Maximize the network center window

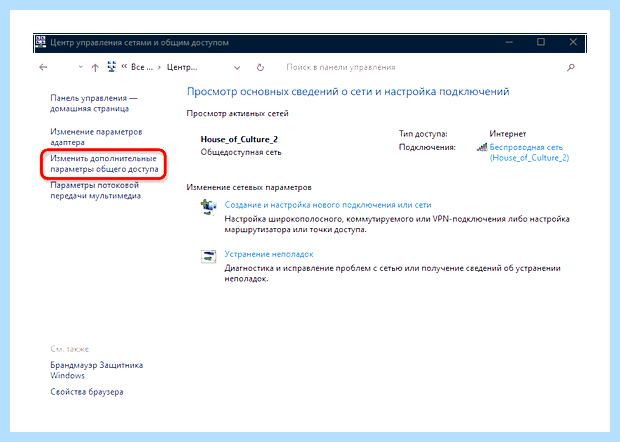click(x=541, y=42)
